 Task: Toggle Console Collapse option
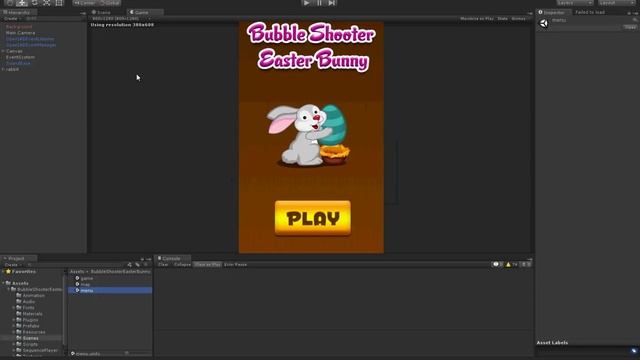(x=182, y=264)
